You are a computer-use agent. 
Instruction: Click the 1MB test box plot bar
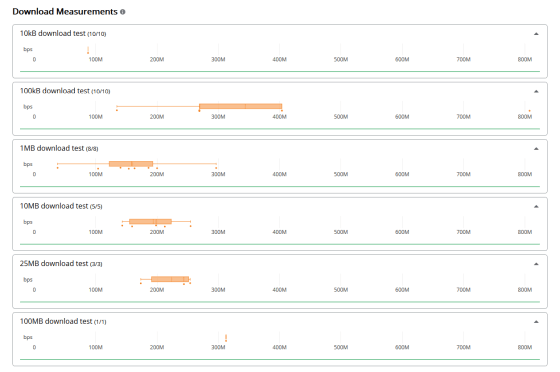131,164
